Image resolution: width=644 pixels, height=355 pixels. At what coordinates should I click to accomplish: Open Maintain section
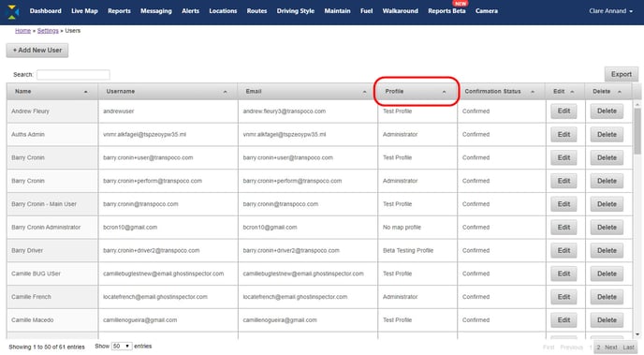(x=337, y=11)
